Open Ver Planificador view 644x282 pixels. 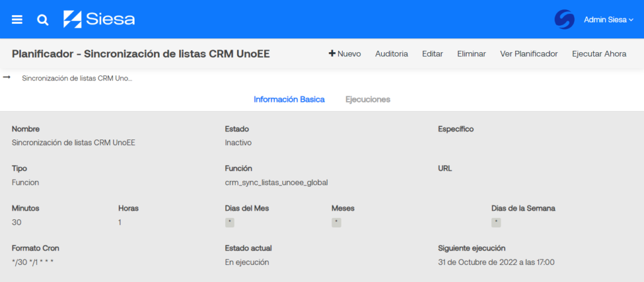pos(528,54)
